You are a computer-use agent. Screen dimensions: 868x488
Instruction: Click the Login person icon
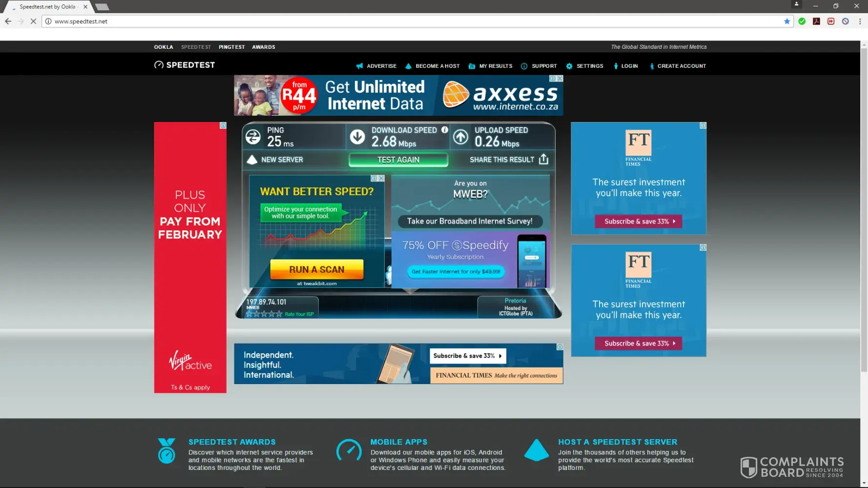point(616,66)
